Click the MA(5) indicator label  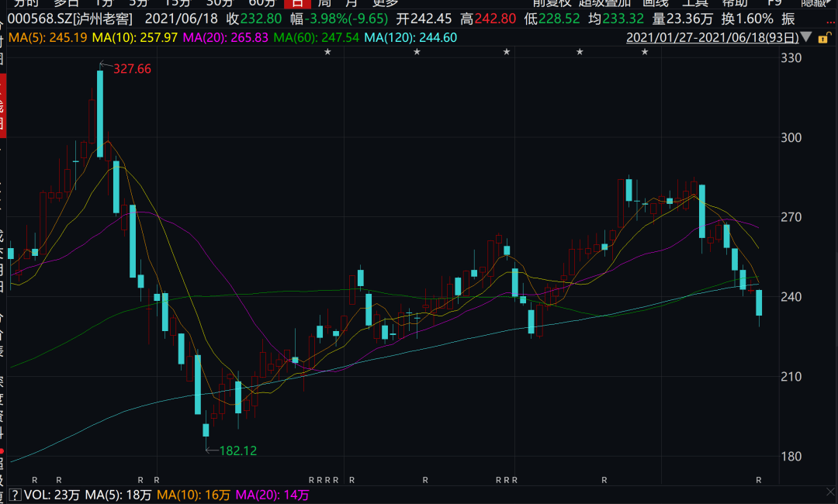[x=24, y=37]
